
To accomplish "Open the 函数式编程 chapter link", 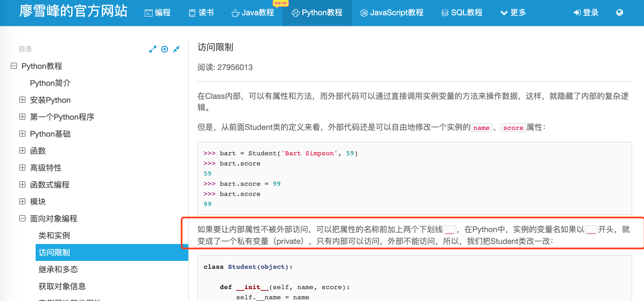I will 50,185.
